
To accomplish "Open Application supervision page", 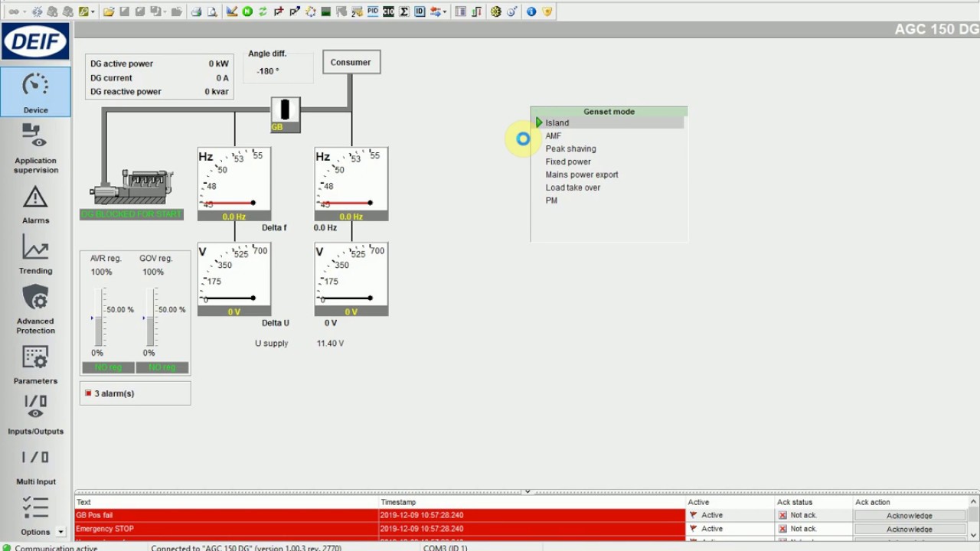I will (35, 148).
